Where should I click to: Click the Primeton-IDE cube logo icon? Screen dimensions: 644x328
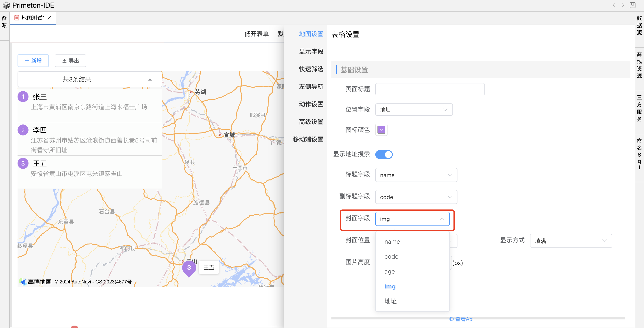pos(6,5)
